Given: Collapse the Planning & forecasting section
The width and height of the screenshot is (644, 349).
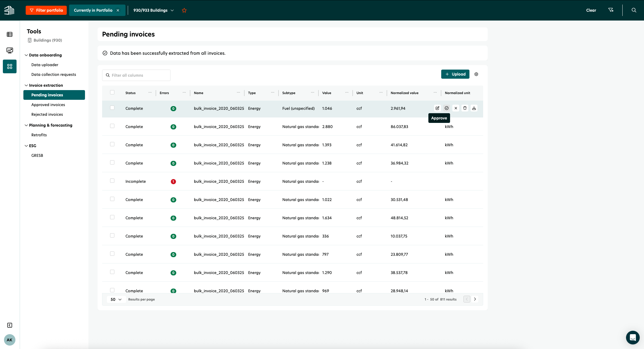Looking at the screenshot, I should pos(26,125).
